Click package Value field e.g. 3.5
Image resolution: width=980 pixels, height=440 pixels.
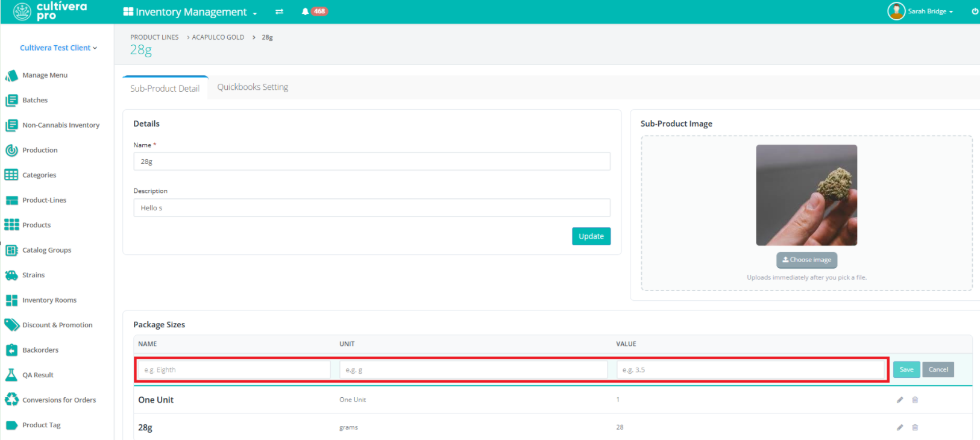coord(751,370)
